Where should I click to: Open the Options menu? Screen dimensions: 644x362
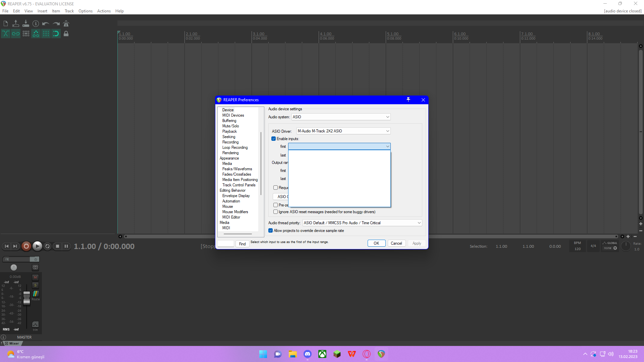tap(85, 11)
